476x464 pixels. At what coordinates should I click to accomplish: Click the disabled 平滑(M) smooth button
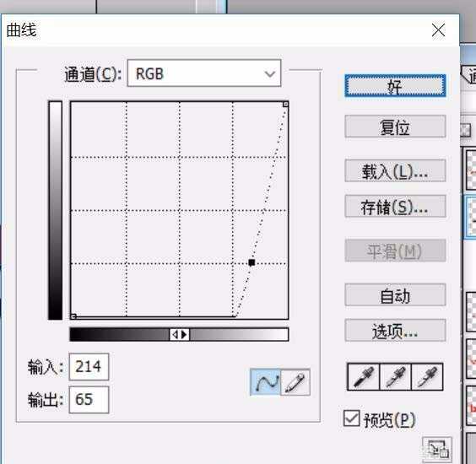pos(395,251)
